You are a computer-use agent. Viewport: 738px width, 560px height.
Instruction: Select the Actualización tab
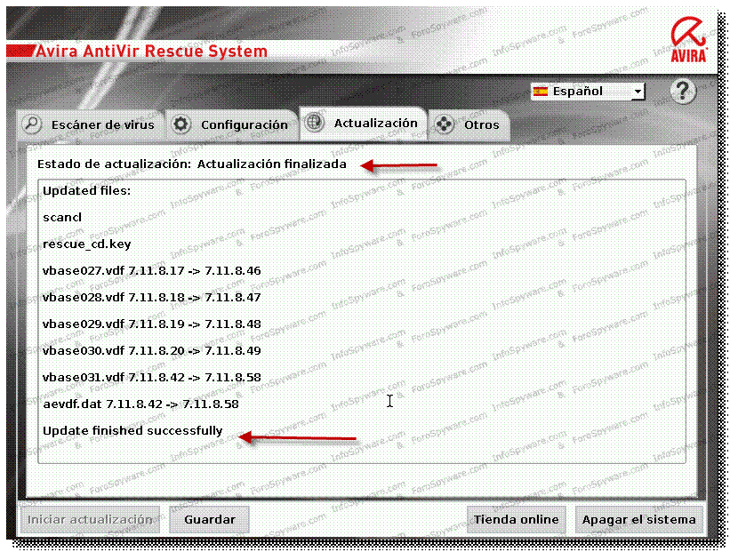(364, 124)
